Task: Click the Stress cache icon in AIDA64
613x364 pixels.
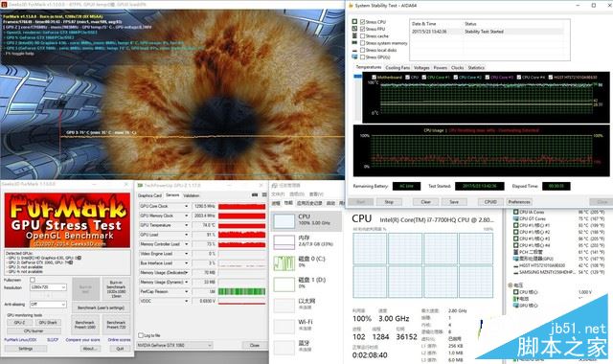Action: (354, 36)
